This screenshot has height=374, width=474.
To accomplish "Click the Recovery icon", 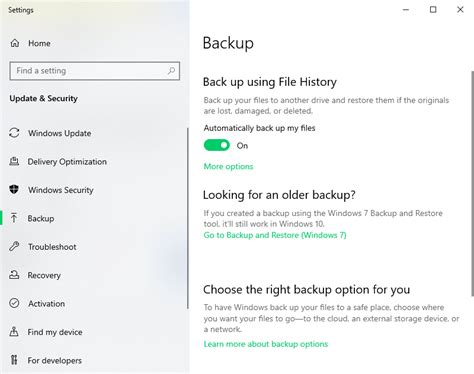I will point(14,275).
